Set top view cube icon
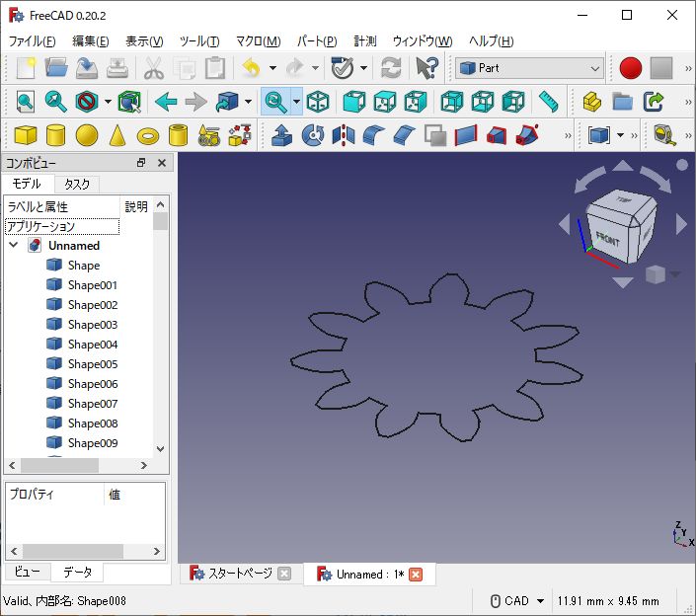Image resolution: width=696 pixels, height=616 pixels. pos(385,102)
